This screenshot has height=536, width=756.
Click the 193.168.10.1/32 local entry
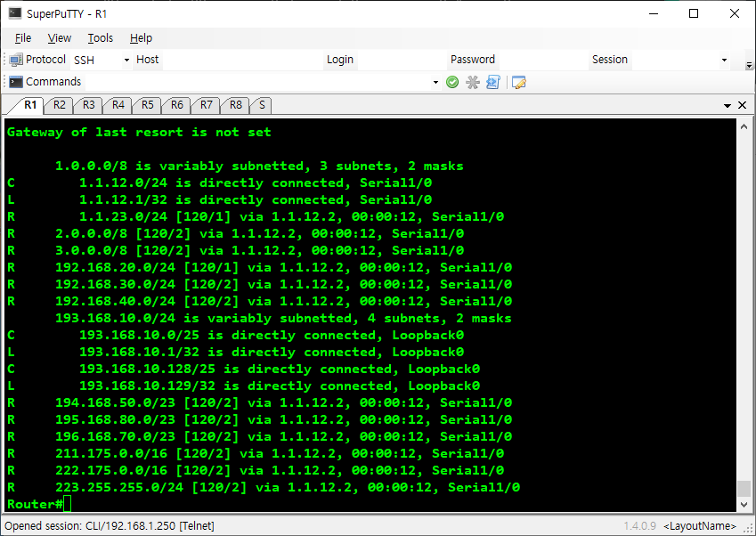click(x=235, y=352)
